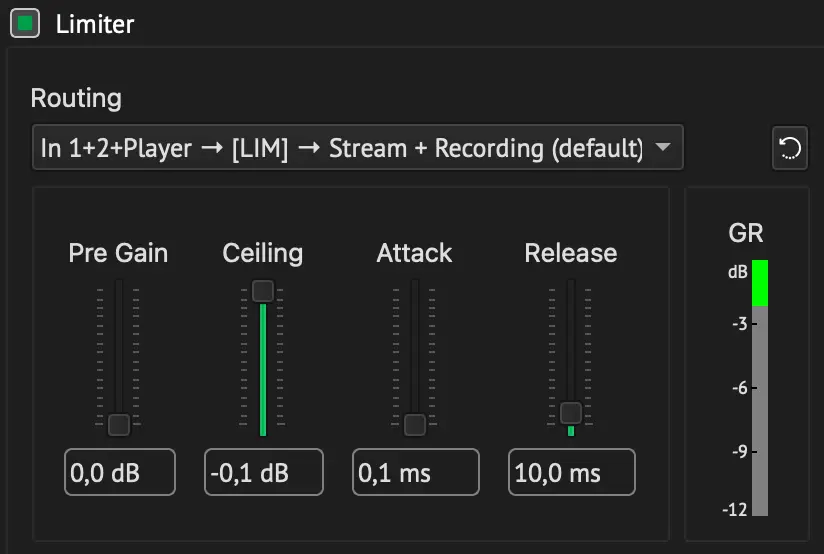Select the Pre Gain 0,0 dB value field
Viewport: 824px width, 554px height.
click(x=120, y=472)
